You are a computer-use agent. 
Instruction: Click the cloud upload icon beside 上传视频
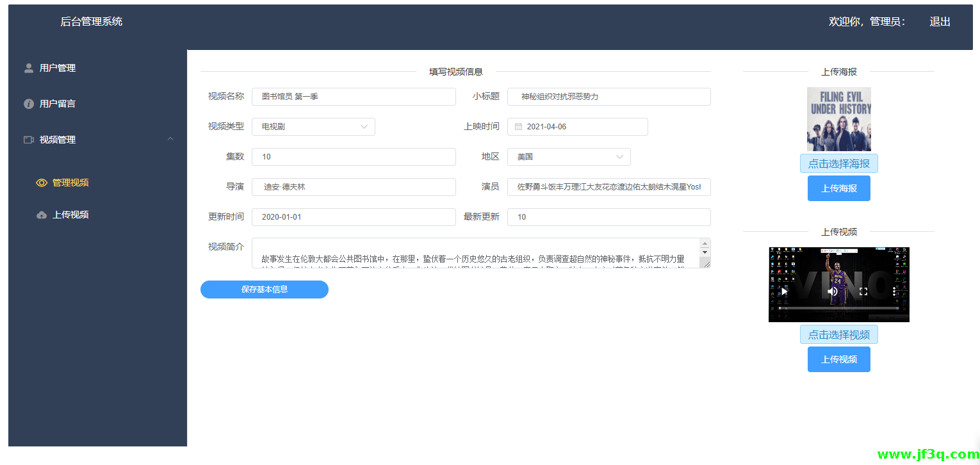(x=42, y=215)
